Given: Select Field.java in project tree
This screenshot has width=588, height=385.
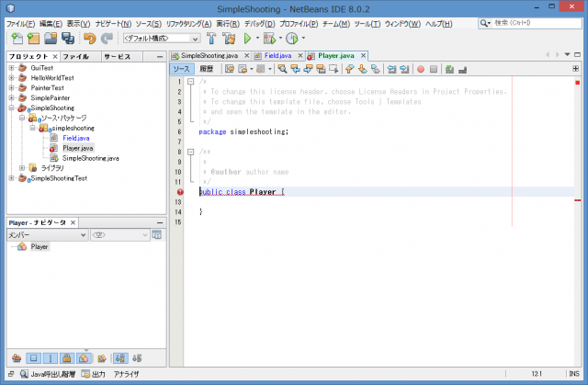Looking at the screenshot, I should pos(76,138).
